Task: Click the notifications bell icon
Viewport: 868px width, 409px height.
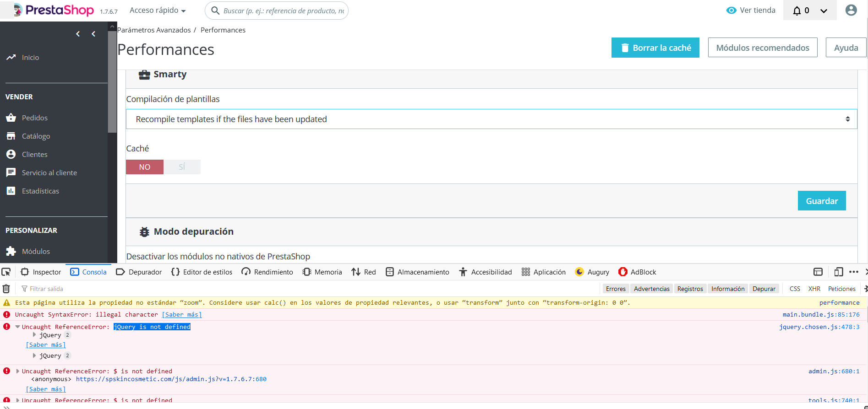Action: [x=797, y=11]
